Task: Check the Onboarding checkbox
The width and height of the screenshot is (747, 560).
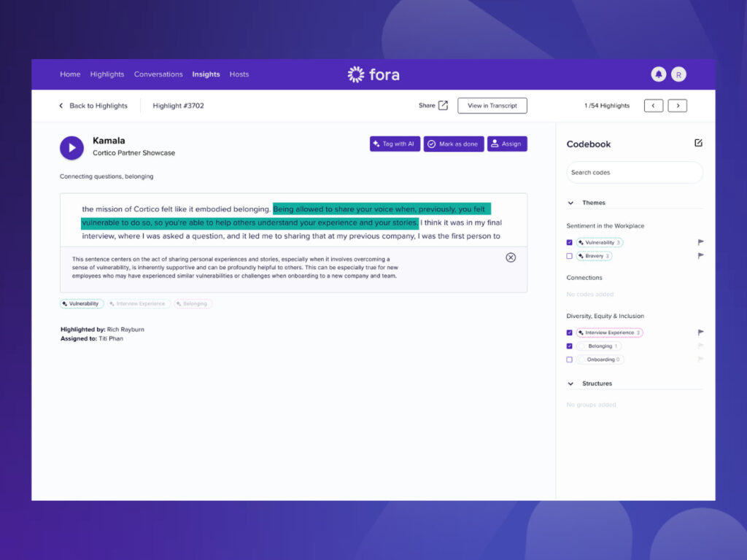Action: coord(569,359)
